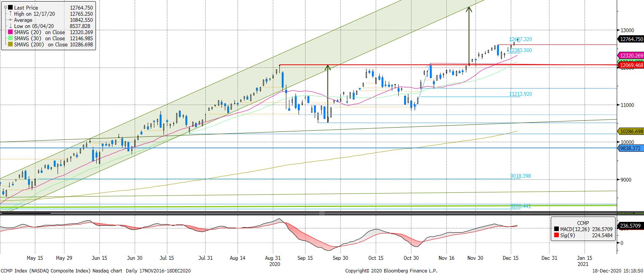Click the olive SMAVG (200) legend swatch
644x274 pixels.
pos(10,45)
